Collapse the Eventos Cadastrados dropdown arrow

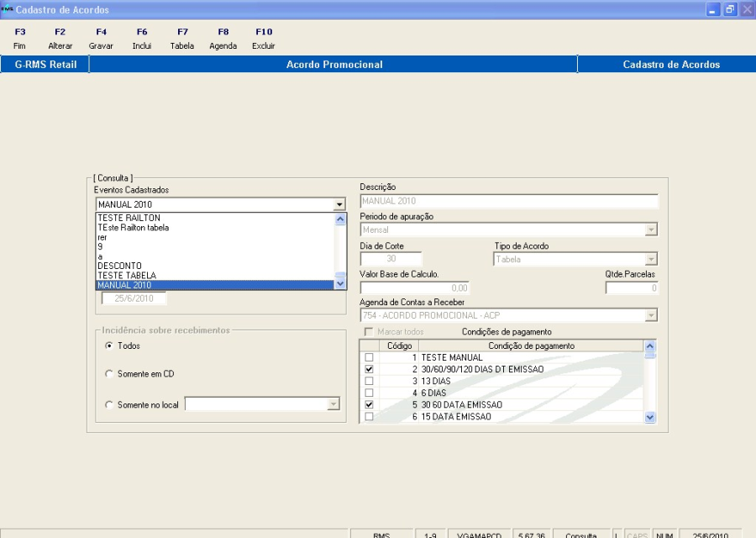tap(339, 204)
